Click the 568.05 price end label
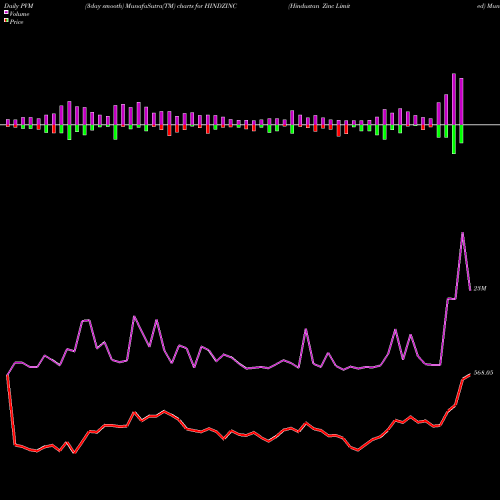500x500 pixels. point(483,373)
